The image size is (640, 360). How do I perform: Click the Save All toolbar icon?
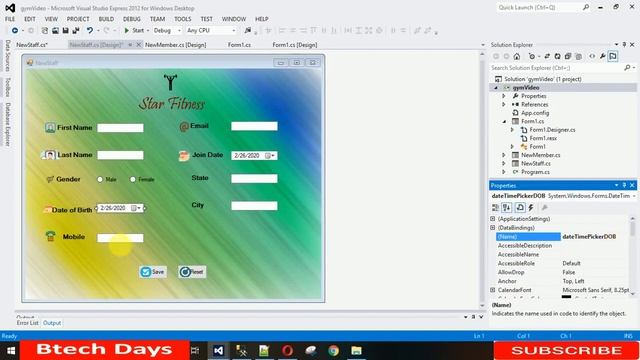(x=76, y=31)
